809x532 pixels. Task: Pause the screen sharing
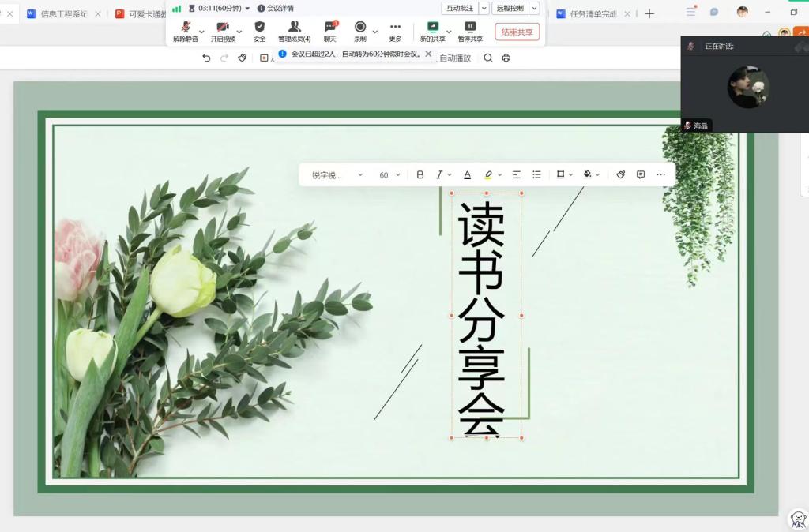click(470, 31)
